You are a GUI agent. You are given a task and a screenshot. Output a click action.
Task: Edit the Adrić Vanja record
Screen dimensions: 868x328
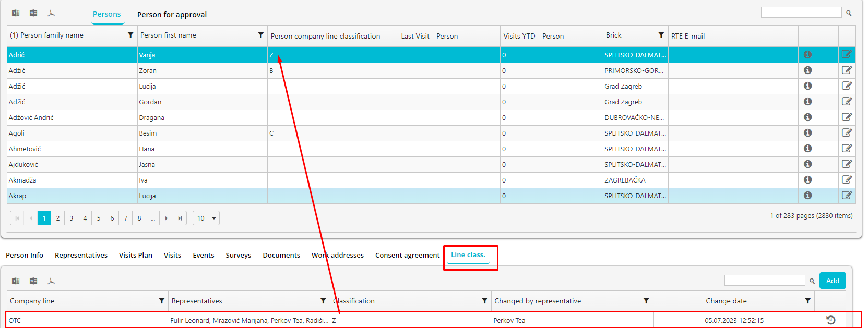(847, 54)
